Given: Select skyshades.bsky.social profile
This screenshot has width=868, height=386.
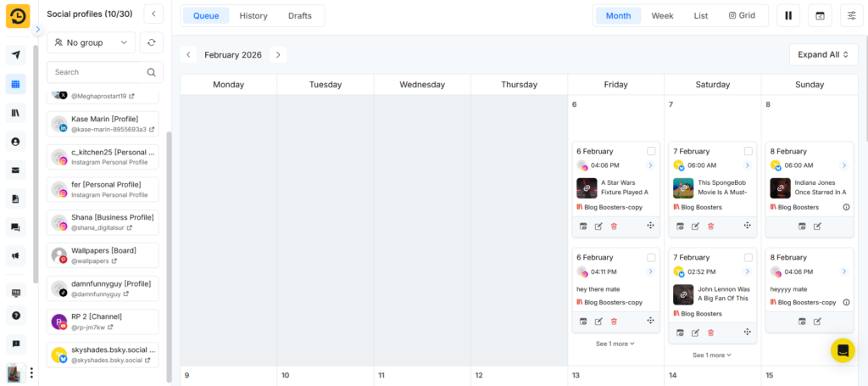Looking at the screenshot, I should 103,355.
